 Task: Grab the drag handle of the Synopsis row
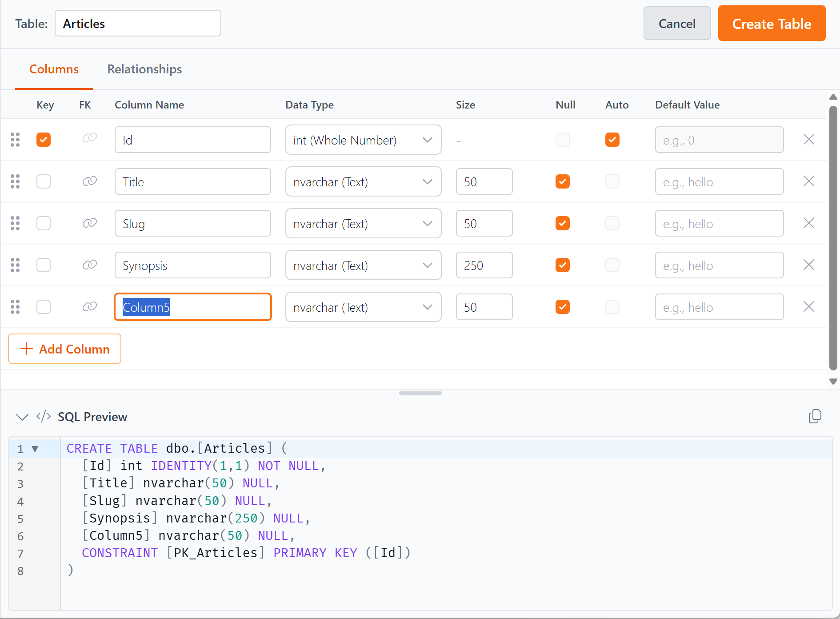(15, 265)
